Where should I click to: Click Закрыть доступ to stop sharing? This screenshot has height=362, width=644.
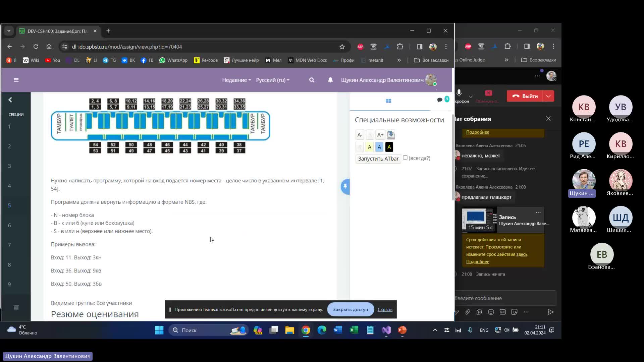350,309
